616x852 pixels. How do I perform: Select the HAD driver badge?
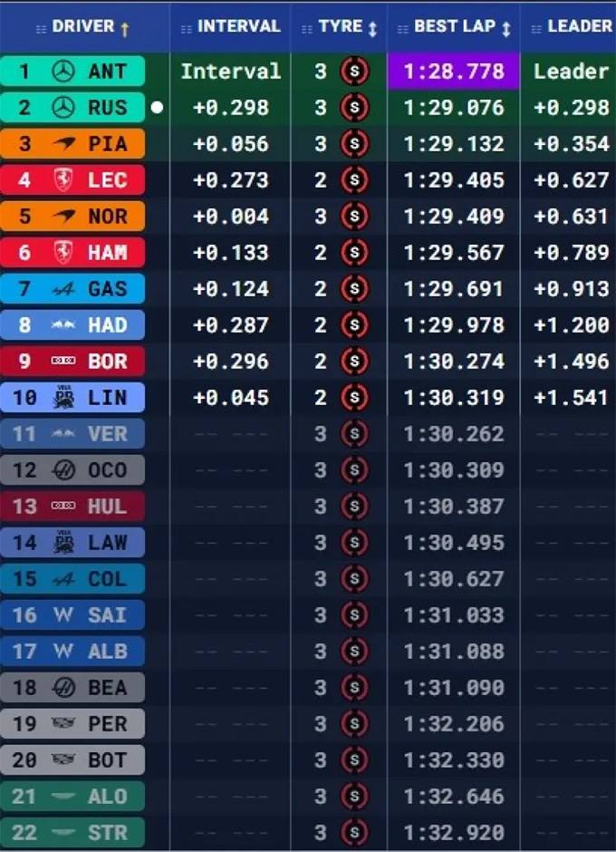point(72,325)
